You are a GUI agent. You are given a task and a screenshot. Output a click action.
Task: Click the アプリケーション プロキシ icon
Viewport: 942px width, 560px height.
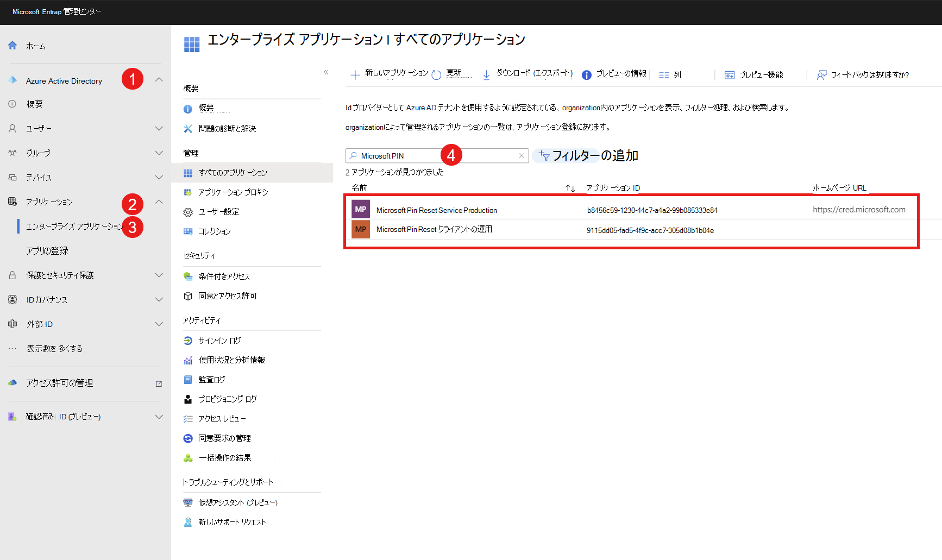tap(188, 192)
